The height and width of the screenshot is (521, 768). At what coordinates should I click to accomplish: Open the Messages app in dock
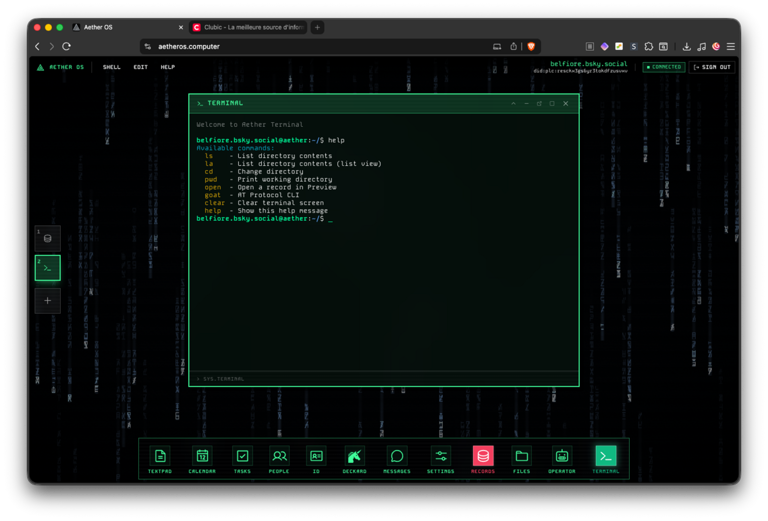tap(397, 460)
